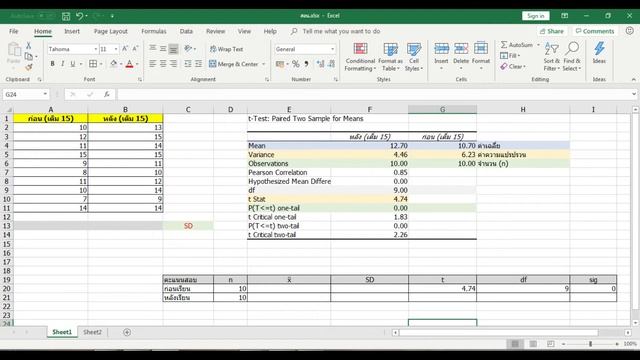Switch to Page Layout view icon
The width and height of the screenshot is (640, 360).
tap(533, 344)
